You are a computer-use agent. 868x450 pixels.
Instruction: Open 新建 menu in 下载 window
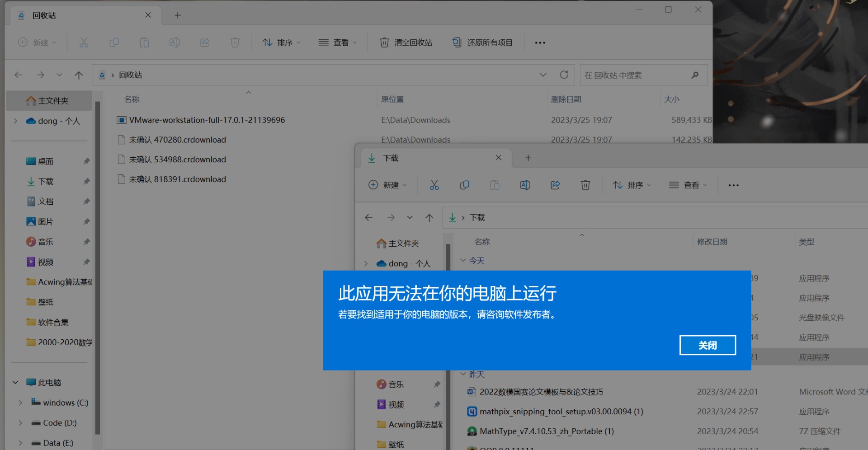pos(387,185)
